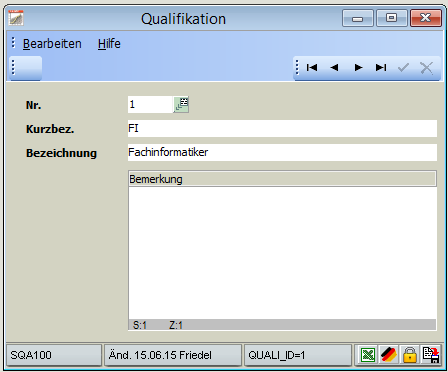Click the cancel X toolbar icon

coord(426,68)
